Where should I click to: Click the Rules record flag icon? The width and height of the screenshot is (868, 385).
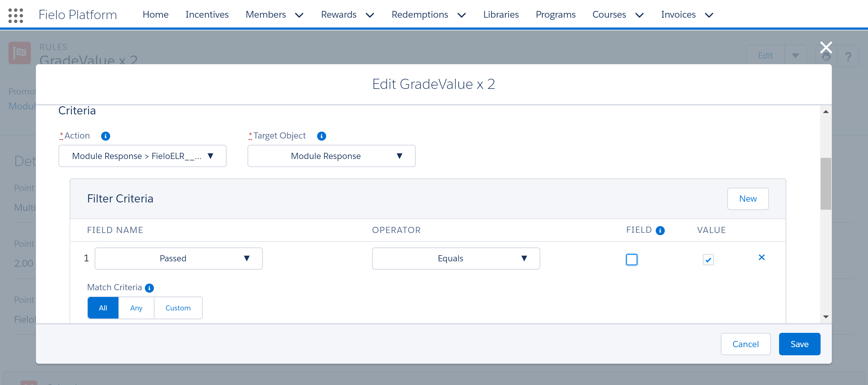[x=20, y=53]
